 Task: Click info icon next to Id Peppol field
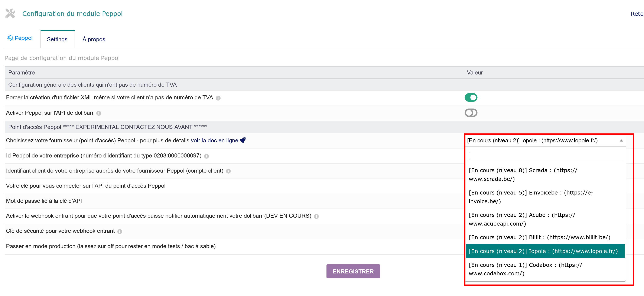[x=206, y=156]
